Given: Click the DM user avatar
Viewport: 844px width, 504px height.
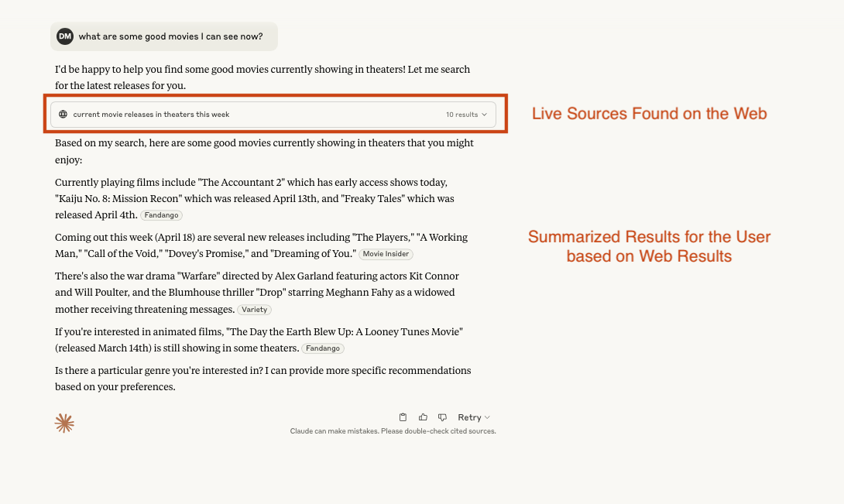Looking at the screenshot, I should pos(65,36).
